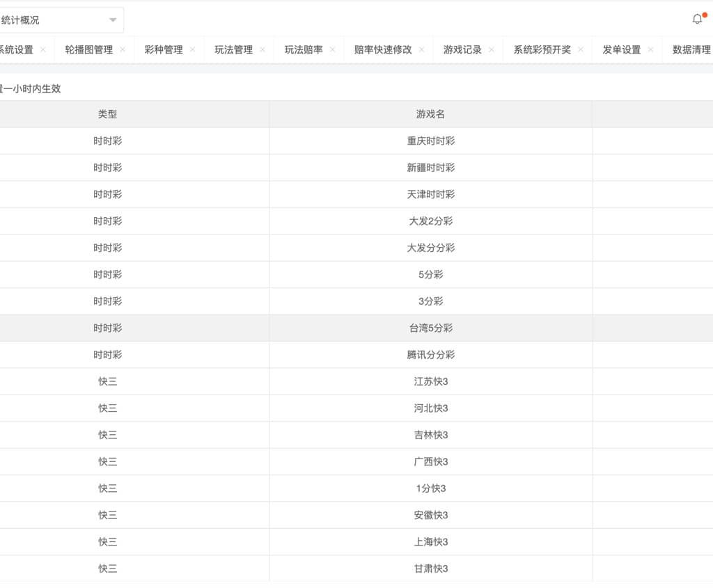This screenshot has height=588, width=713.
Task: Select the 台湾5分彩 game row
Action: [430, 328]
